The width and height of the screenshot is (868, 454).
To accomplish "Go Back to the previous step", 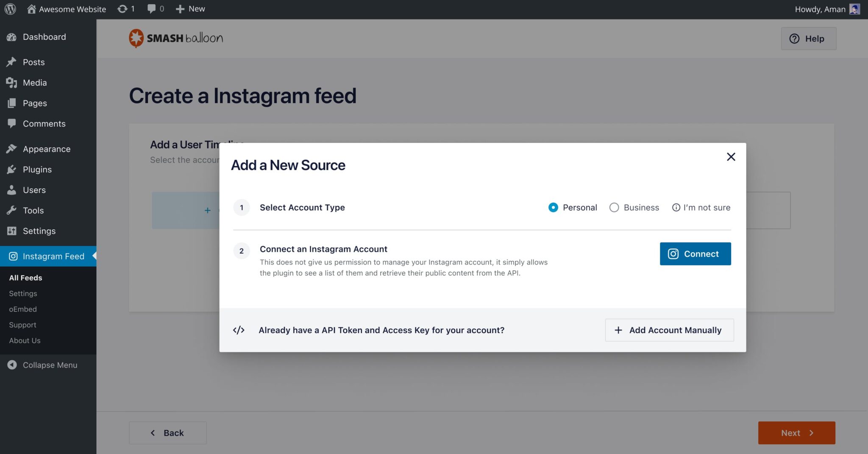I will click(x=168, y=433).
